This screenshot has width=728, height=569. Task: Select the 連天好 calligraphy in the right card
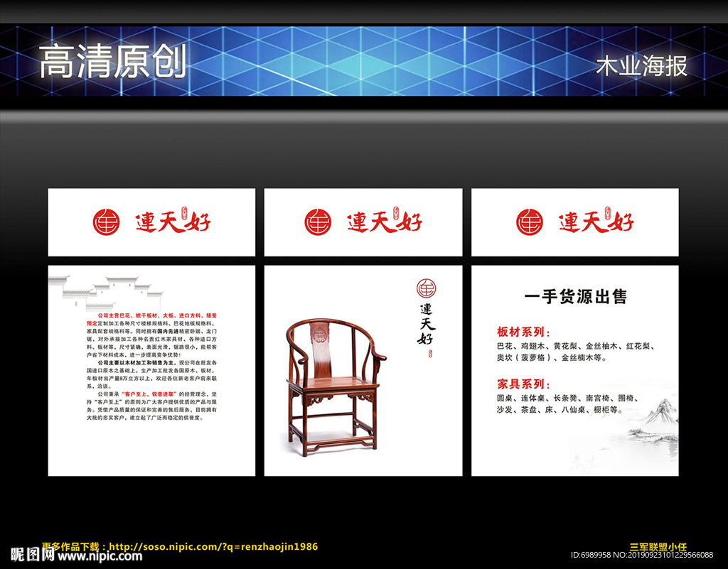(x=596, y=221)
